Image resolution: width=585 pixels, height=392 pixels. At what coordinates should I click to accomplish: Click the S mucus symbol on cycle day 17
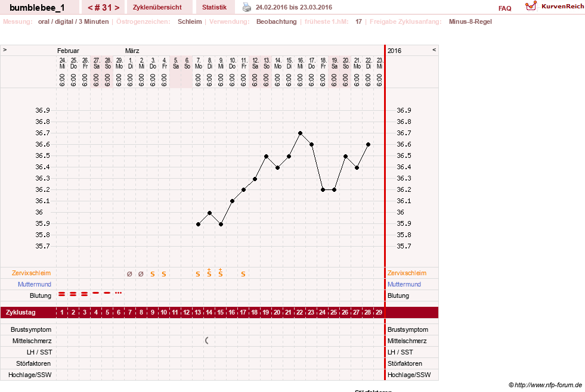(x=243, y=274)
